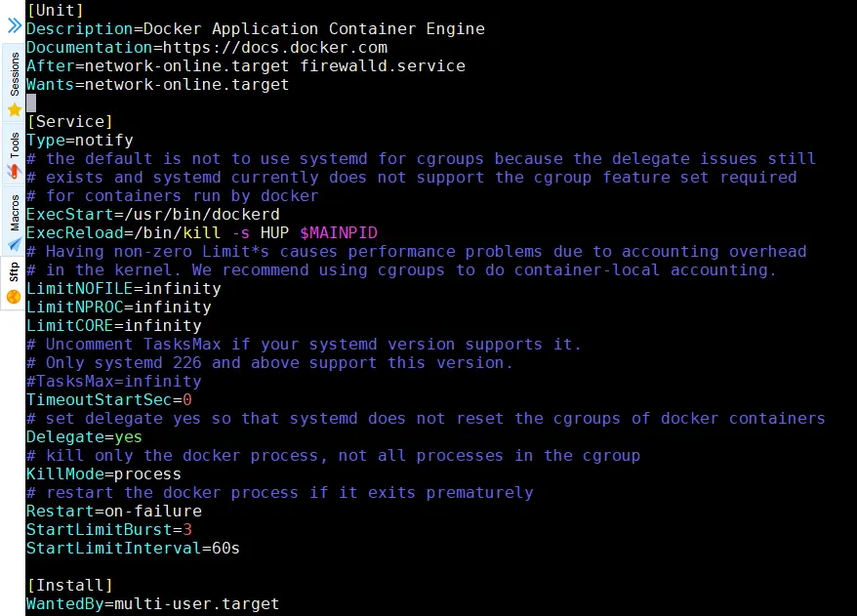The width and height of the screenshot is (857, 616).
Task: Click the WantedBy=multi-user.target line
Action: (153, 604)
